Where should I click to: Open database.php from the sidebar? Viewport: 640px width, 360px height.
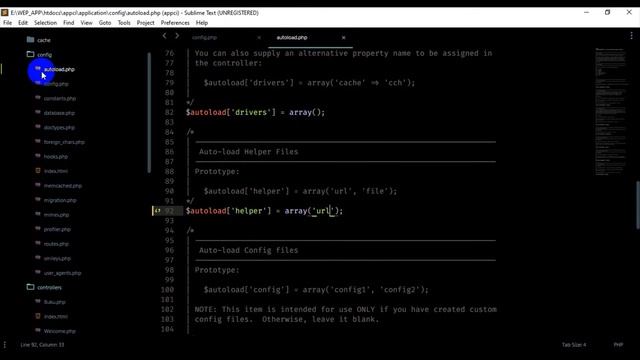point(59,113)
